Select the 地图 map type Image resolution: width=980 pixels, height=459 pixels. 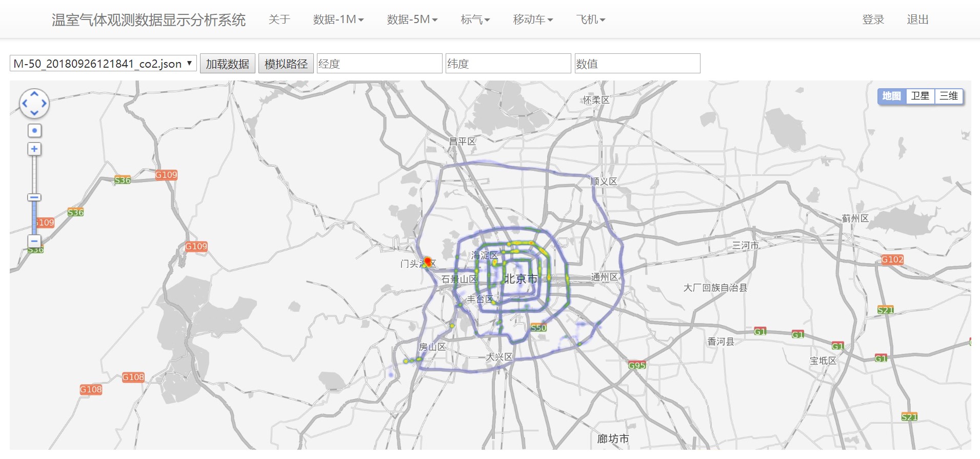tap(891, 96)
